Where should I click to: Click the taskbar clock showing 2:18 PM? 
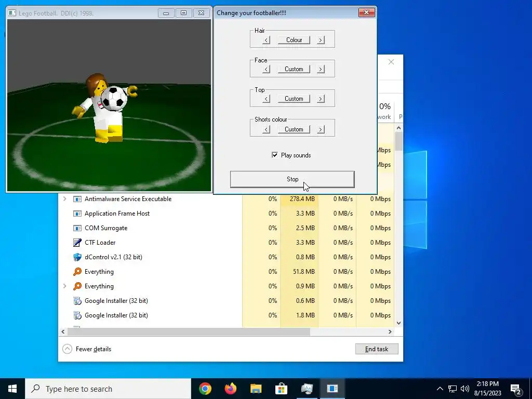487,389
